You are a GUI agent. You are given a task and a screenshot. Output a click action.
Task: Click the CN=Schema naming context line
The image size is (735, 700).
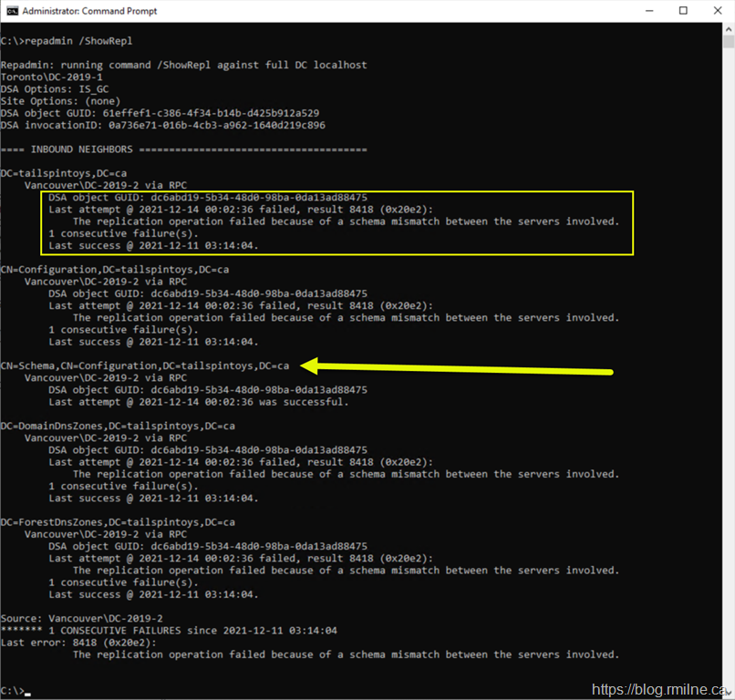coord(145,365)
